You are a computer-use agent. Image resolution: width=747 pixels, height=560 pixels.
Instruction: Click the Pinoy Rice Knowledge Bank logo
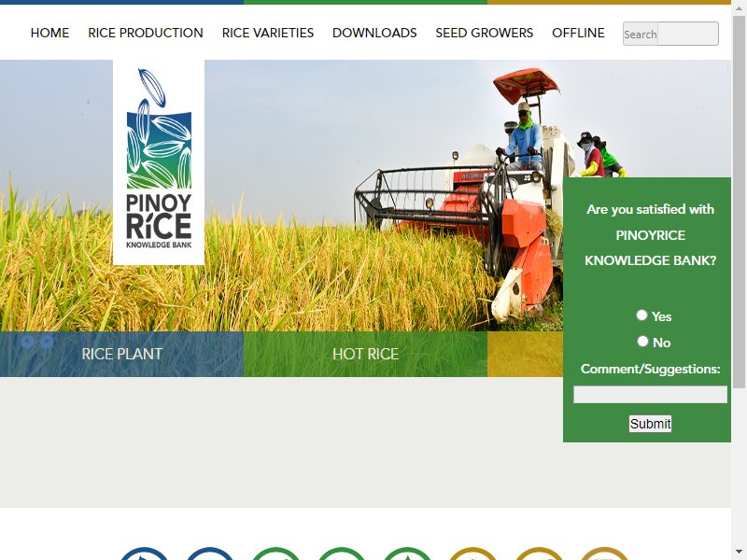tap(159, 161)
